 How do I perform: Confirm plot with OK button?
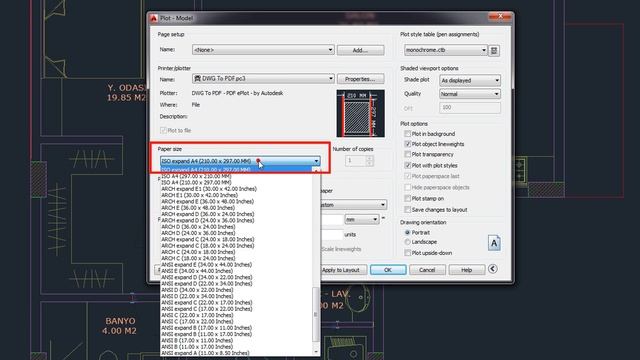388,270
